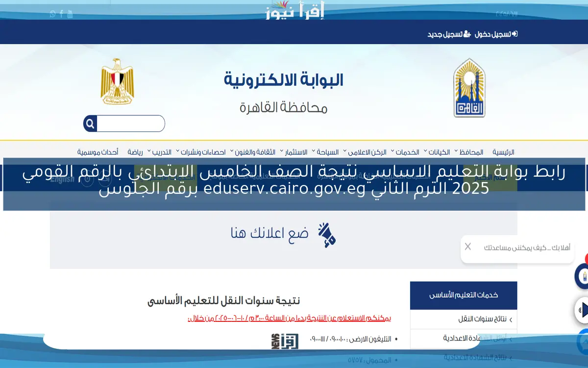Expand the المحافظ menu chevron

(456, 151)
